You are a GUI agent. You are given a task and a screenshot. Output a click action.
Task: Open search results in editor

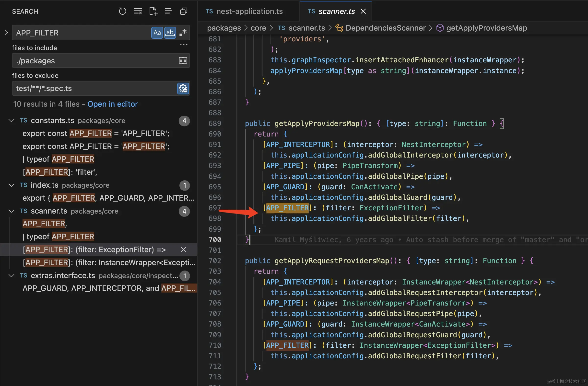[112, 104]
